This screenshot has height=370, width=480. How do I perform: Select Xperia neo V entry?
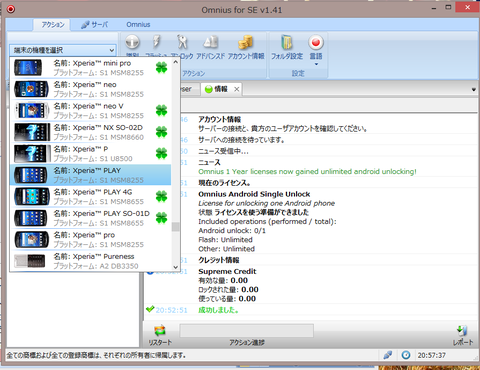91,110
